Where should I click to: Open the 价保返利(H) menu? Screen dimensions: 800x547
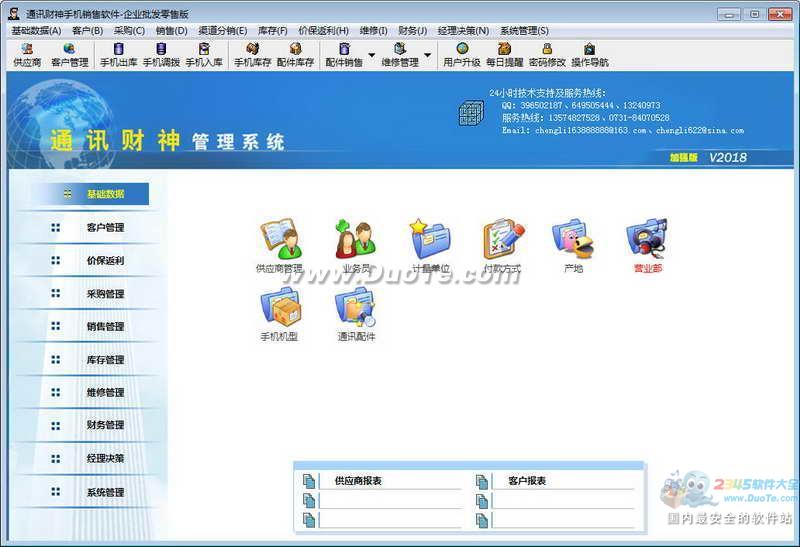pyautogui.click(x=323, y=31)
